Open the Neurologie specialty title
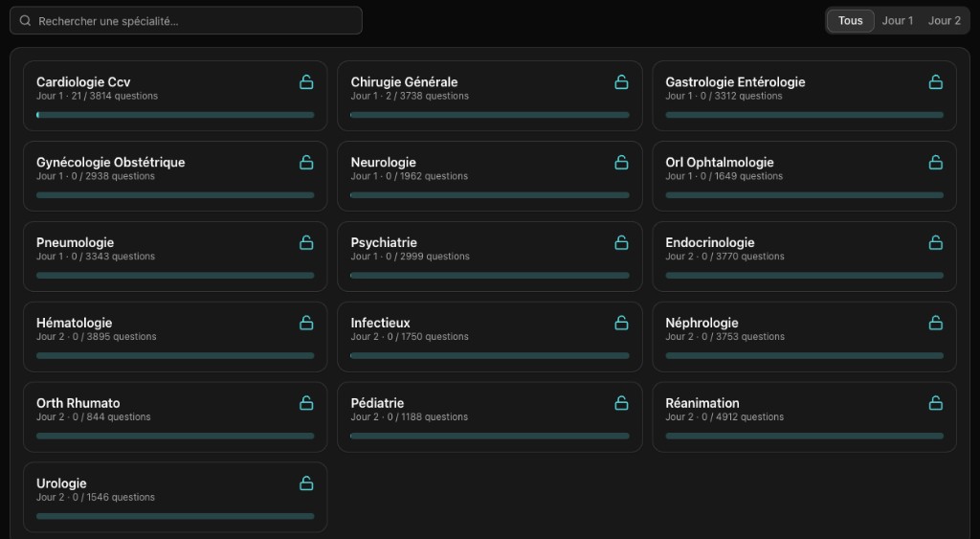Image resolution: width=980 pixels, height=539 pixels. point(383,163)
